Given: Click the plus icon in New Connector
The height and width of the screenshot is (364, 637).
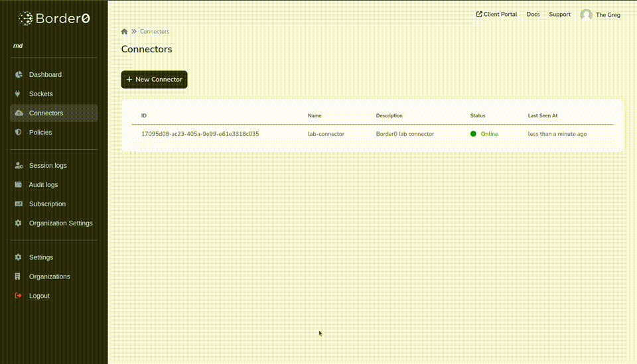Looking at the screenshot, I should click(x=129, y=79).
